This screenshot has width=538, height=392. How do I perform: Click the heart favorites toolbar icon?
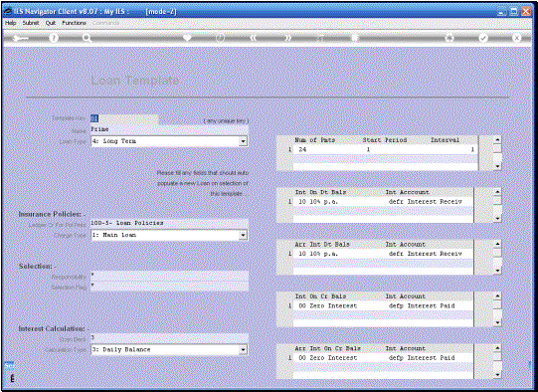pos(187,38)
